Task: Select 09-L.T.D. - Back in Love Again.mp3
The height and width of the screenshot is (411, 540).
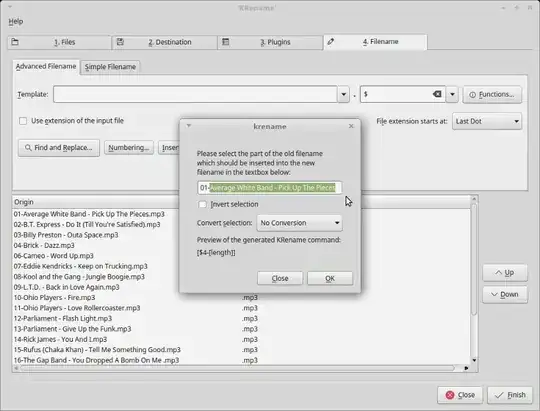Action: (x=66, y=287)
